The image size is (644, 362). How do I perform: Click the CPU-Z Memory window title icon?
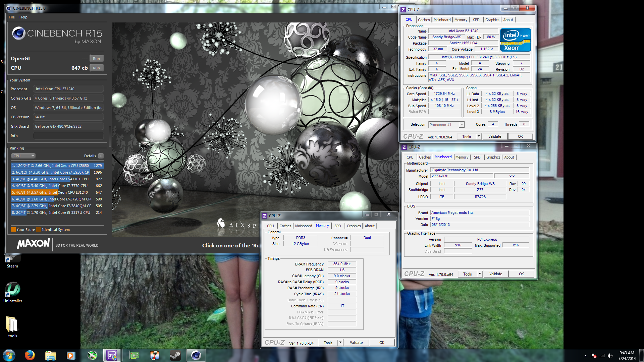[x=265, y=216]
